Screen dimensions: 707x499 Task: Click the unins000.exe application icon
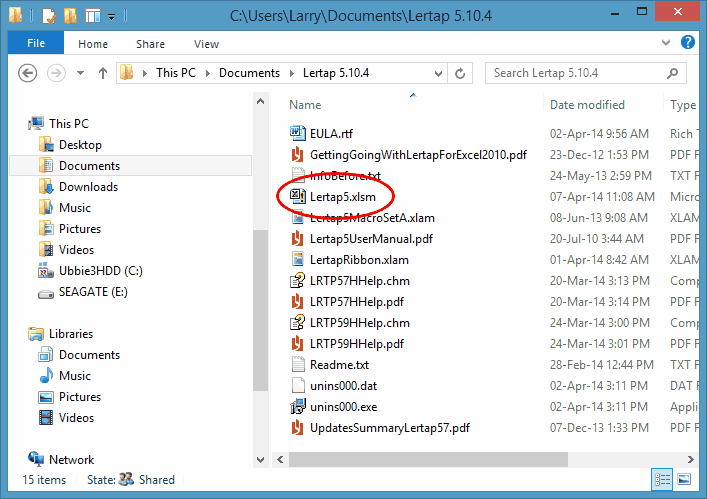297,407
